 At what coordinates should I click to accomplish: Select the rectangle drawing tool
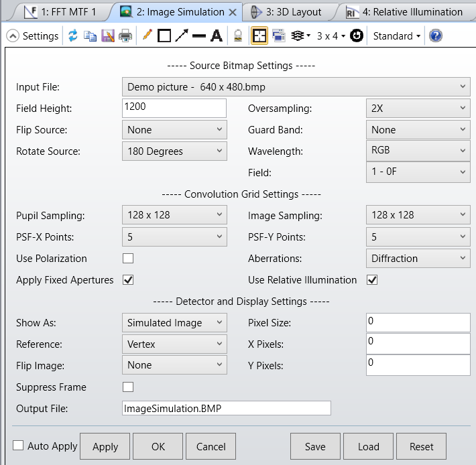click(x=164, y=36)
